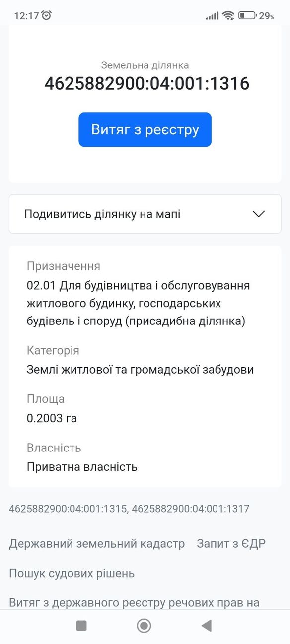Tap the alarm clock status icon

point(47,15)
